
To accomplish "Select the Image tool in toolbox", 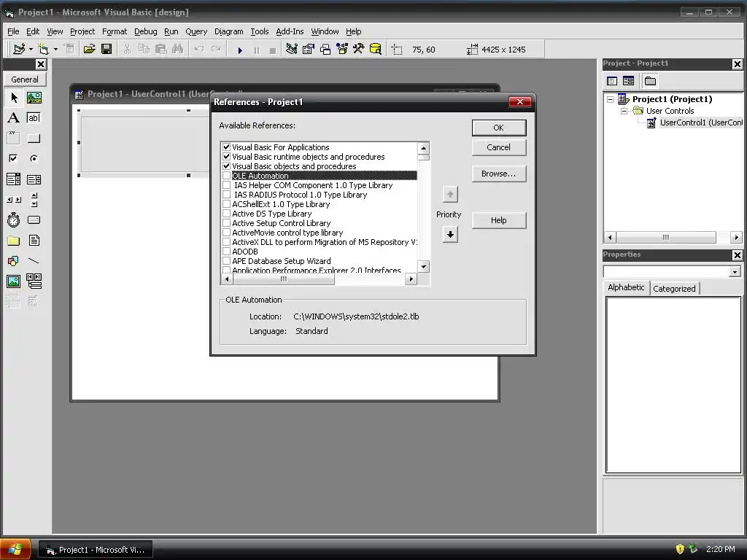I will click(14, 281).
